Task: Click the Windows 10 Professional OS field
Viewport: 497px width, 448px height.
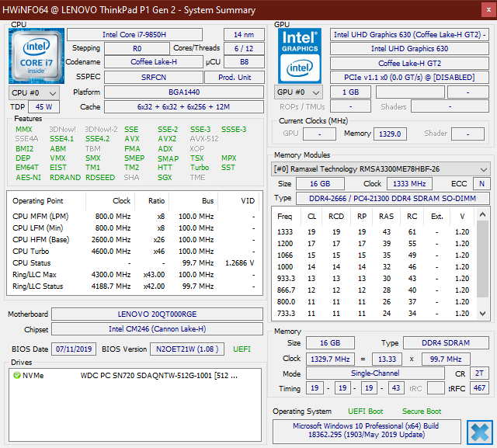Action: [x=367, y=431]
